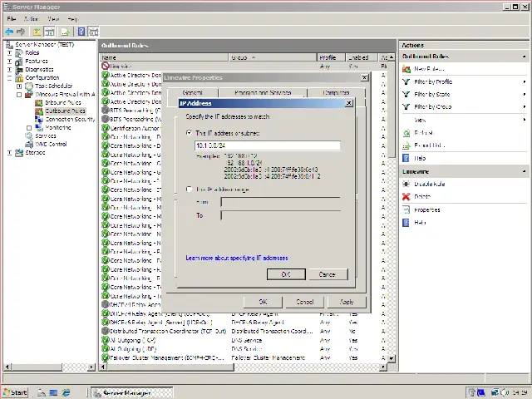Open the Help menu

pyautogui.click(x=72, y=19)
